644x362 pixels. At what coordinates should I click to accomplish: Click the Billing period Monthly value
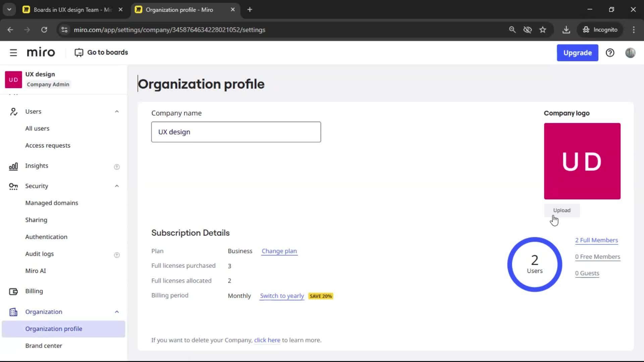(239, 296)
